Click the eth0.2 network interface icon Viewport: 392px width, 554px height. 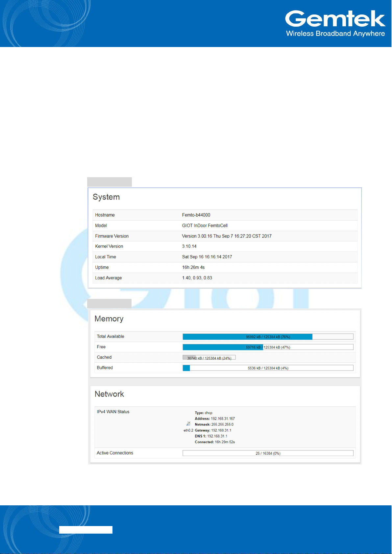pyautogui.click(x=188, y=424)
